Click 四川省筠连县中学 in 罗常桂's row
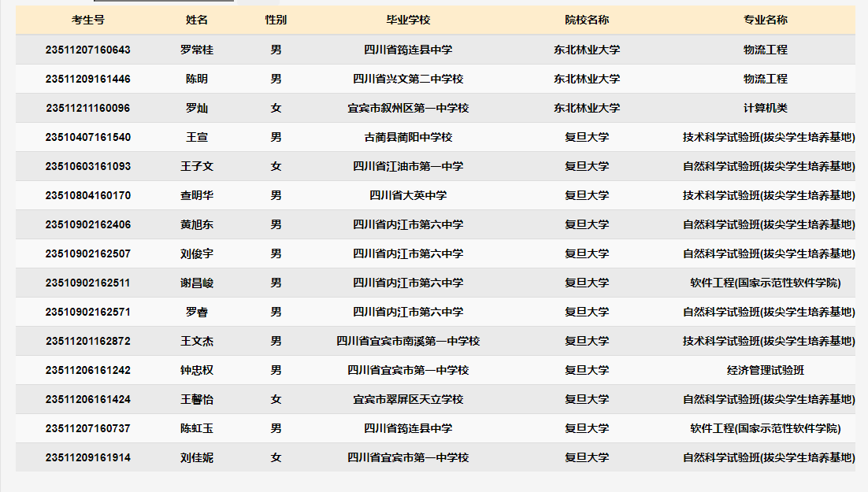The width and height of the screenshot is (868, 492). point(408,50)
